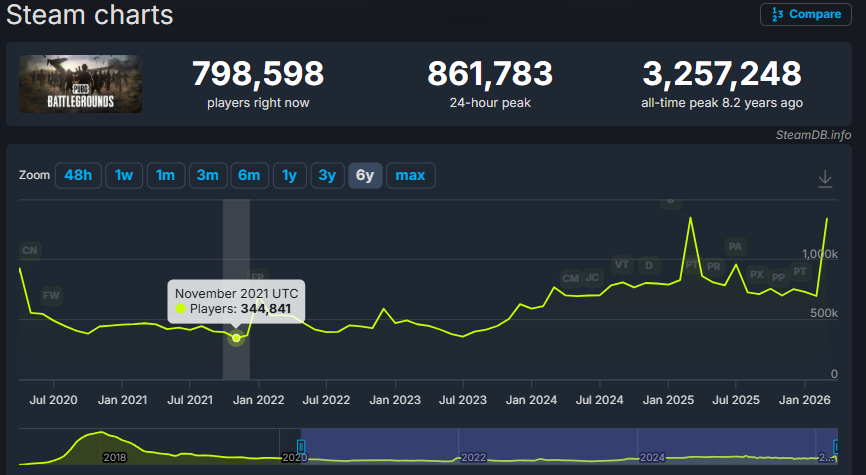Click the 'Jul 2022' axis label
Viewport: 866px width, 475px height.
click(326, 400)
